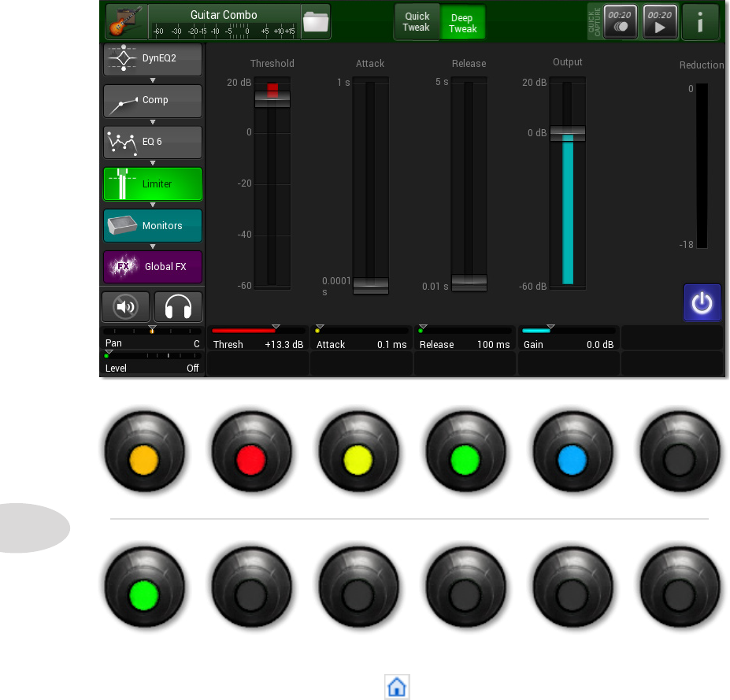
Task: Select the DynEQ2 processing block
Action: click(153, 59)
